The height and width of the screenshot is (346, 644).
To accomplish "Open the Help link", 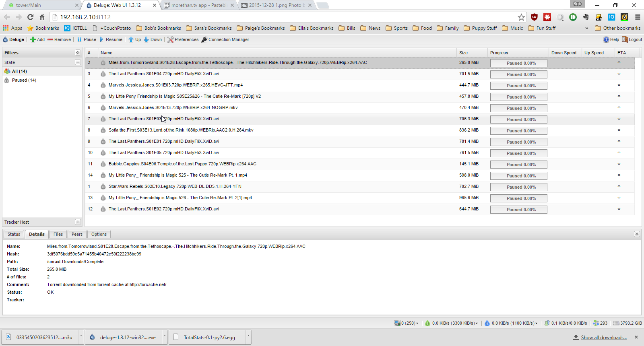I will pos(611,39).
